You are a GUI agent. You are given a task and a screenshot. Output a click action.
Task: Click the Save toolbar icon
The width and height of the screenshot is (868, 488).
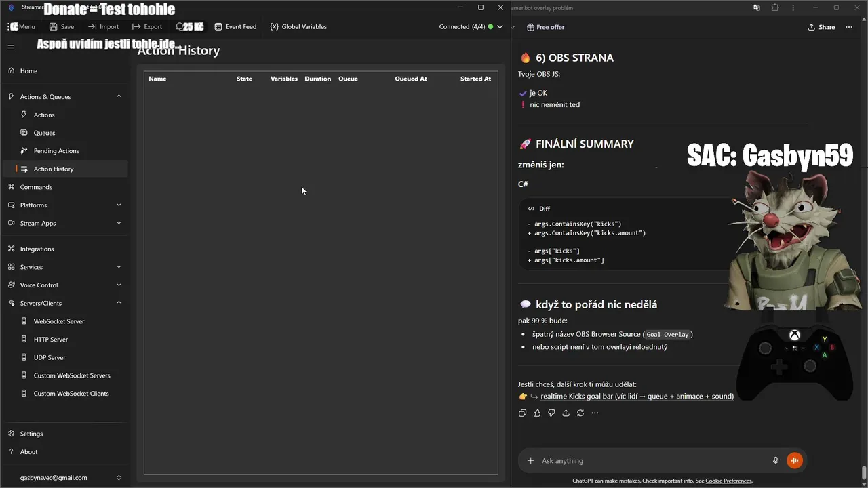(61, 27)
